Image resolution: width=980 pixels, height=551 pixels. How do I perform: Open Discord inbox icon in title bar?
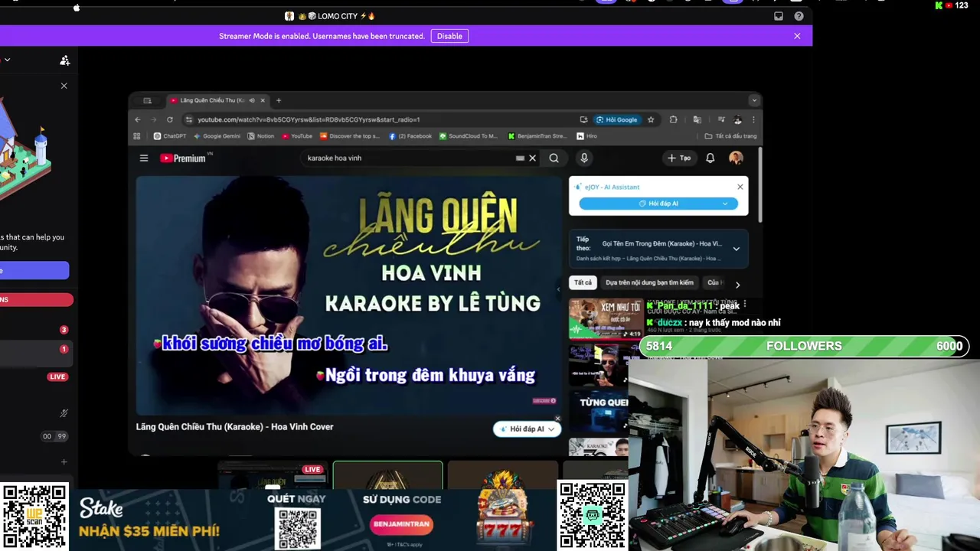tap(779, 16)
